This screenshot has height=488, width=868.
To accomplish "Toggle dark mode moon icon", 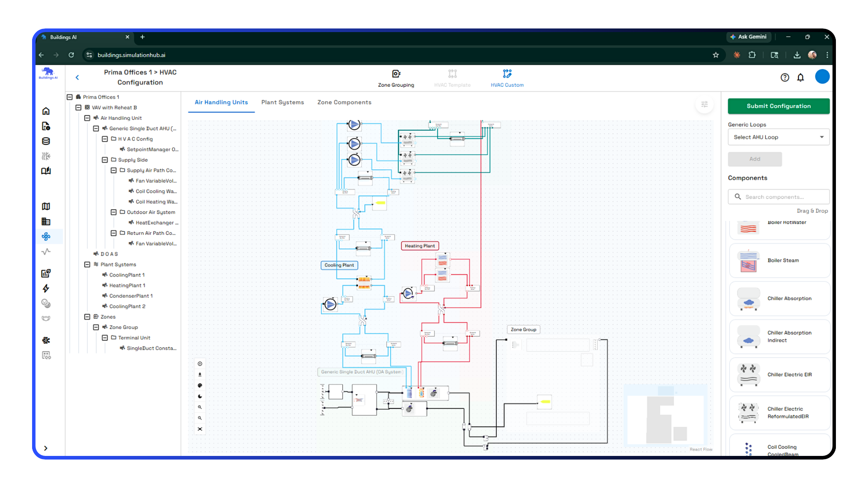I will pos(200,396).
